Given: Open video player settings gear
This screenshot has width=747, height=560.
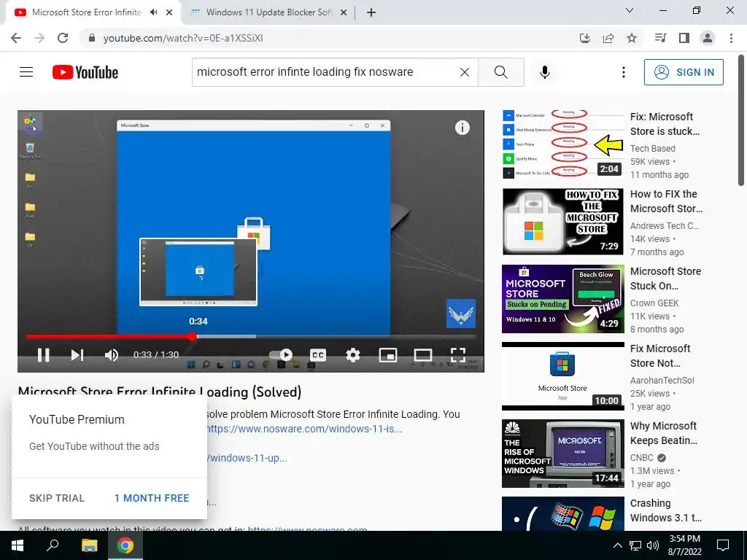Looking at the screenshot, I should (x=352, y=355).
